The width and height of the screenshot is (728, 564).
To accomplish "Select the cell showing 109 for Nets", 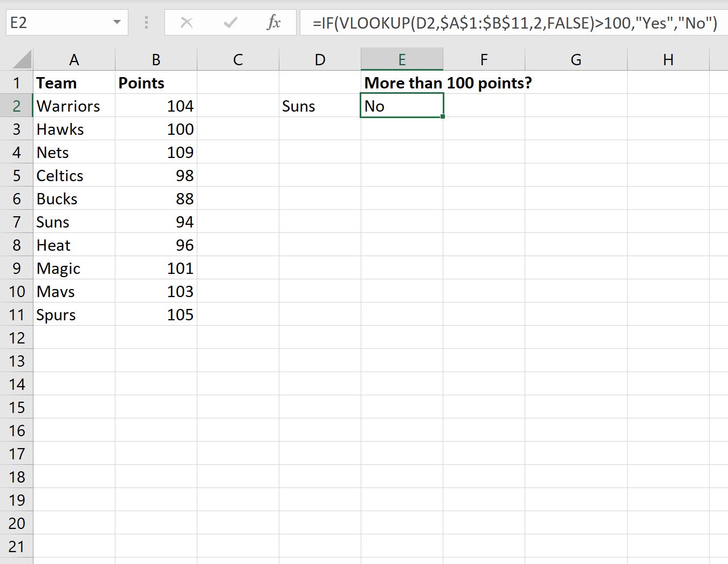I will [156, 152].
